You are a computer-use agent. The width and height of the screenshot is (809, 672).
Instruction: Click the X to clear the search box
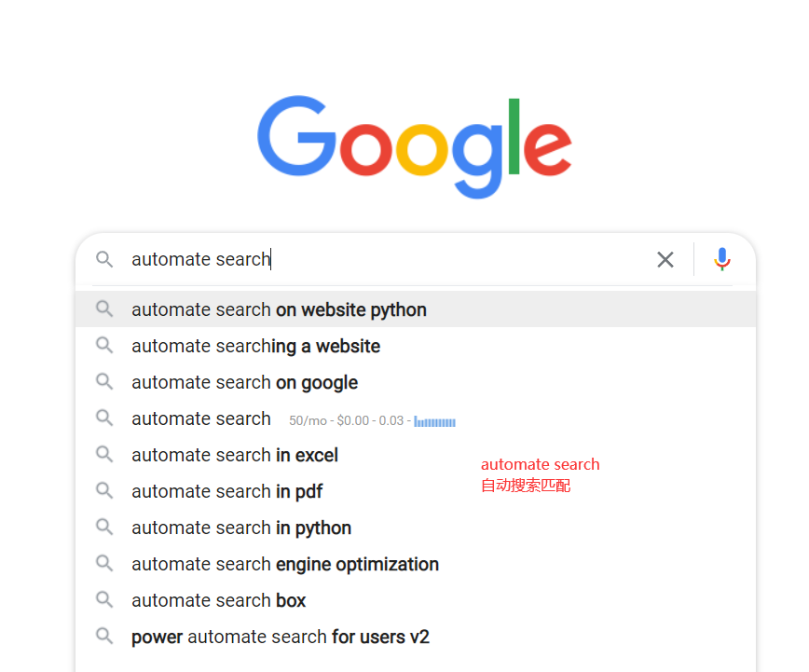click(x=665, y=259)
